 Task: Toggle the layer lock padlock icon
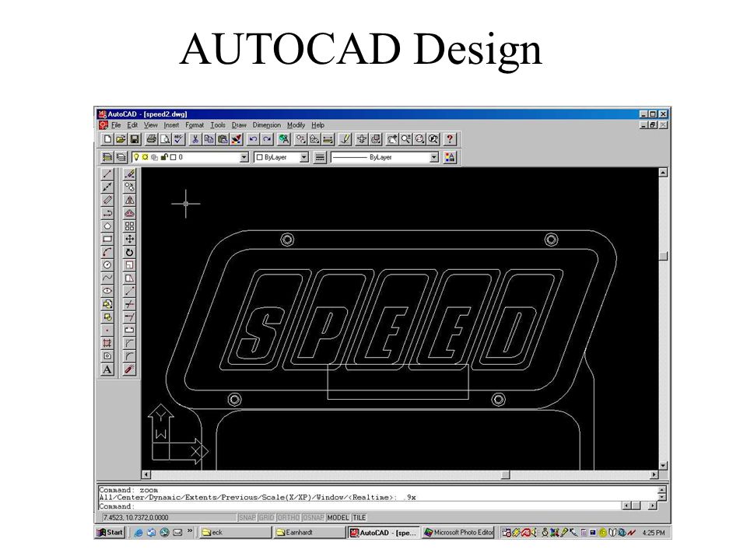point(164,156)
